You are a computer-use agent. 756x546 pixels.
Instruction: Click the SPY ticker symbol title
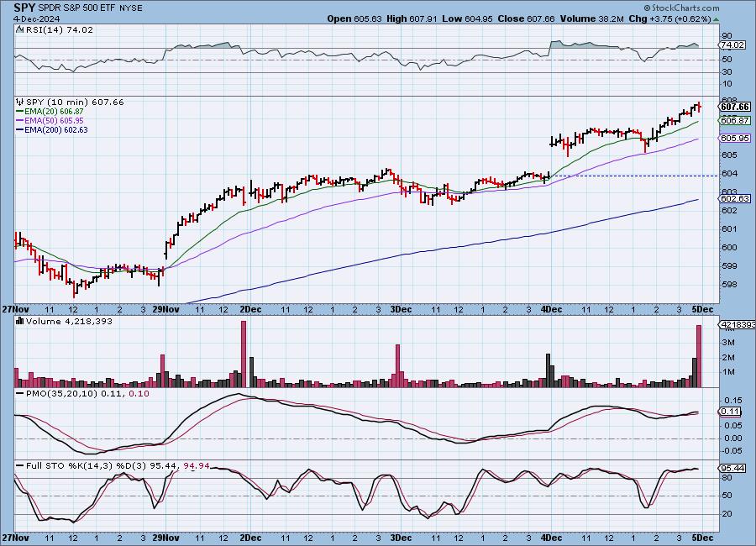[24, 8]
